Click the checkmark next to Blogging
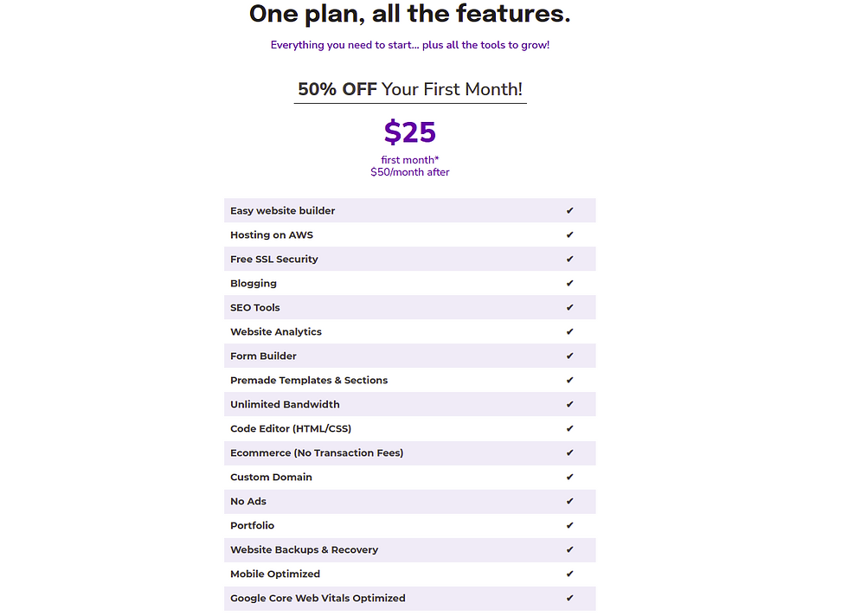 point(569,284)
